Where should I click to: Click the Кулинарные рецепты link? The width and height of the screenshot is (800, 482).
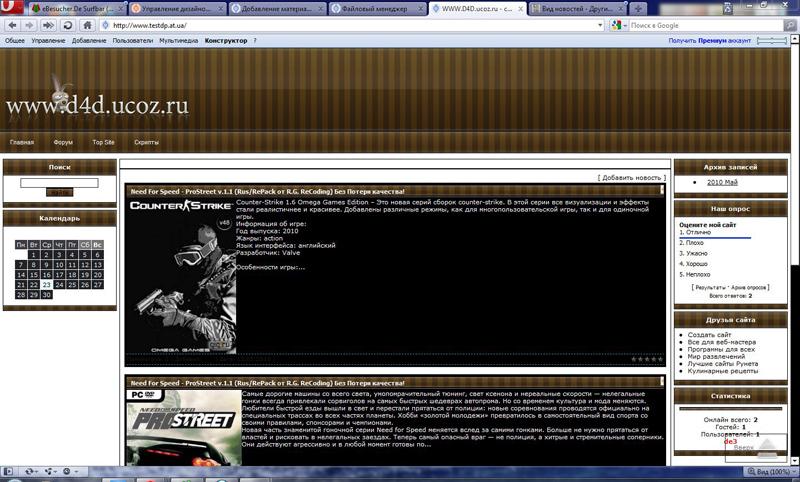coord(722,371)
